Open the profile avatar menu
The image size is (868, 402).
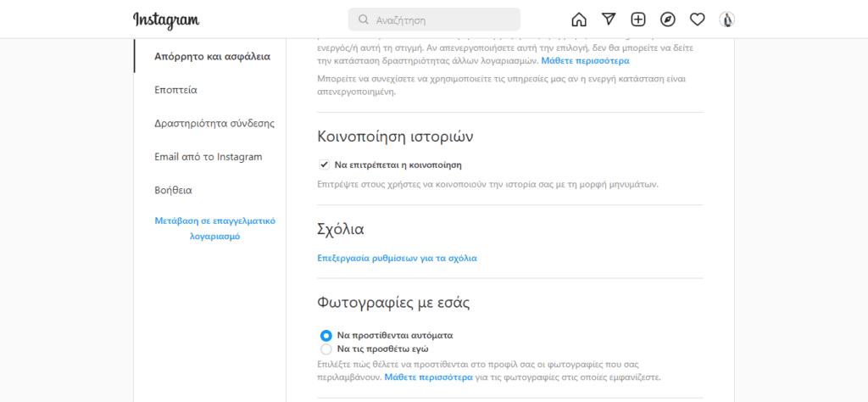pyautogui.click(x=726, y=20)
